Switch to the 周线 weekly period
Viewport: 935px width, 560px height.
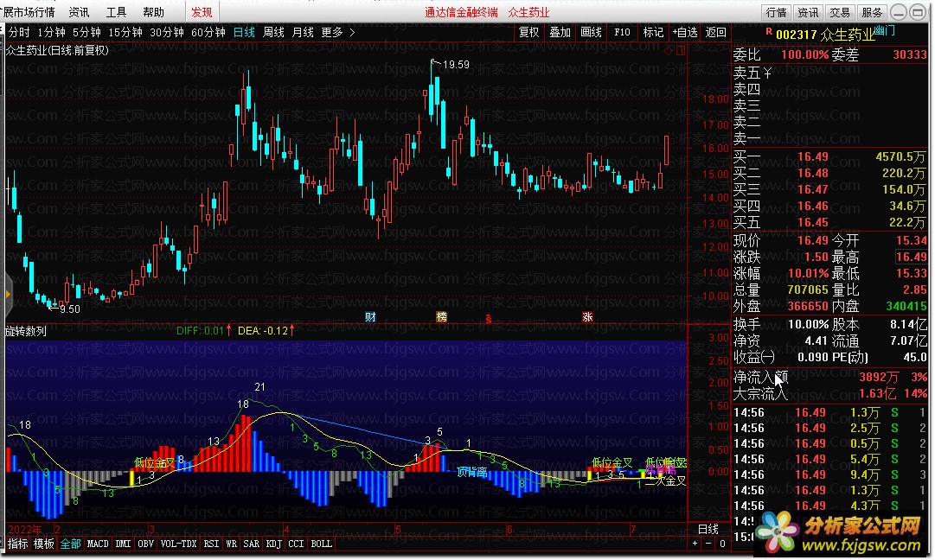pos(273,32)
